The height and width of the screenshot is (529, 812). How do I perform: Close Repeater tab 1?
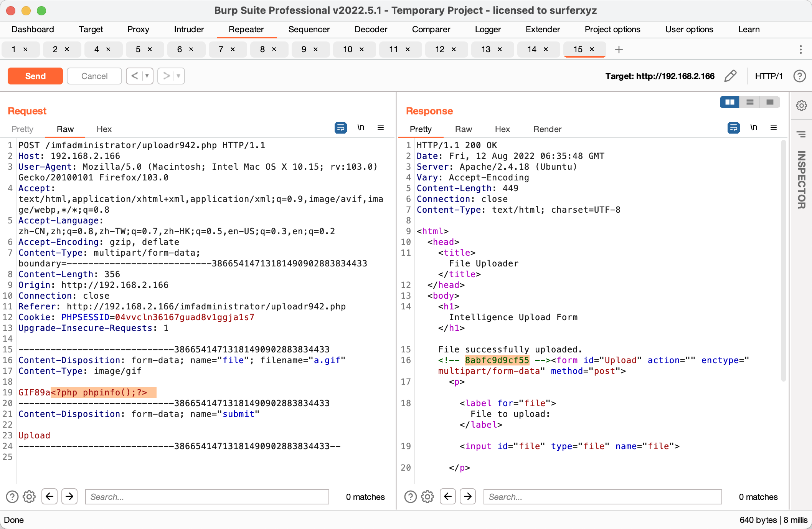[25, 50]
